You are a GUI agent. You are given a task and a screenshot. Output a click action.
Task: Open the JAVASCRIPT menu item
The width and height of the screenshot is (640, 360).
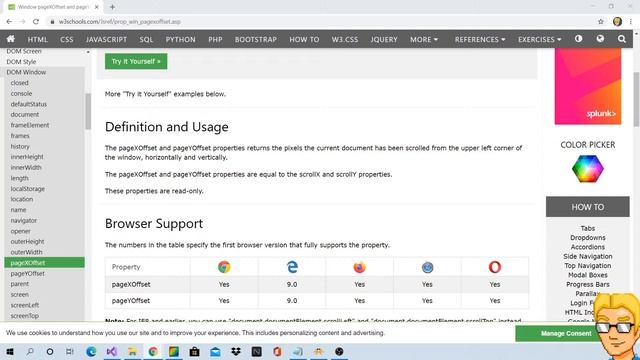(106, 39)
